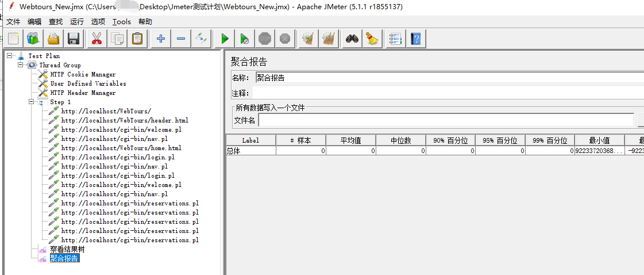This screenshot has width=644, height=275.
Task: Click the STOP sign toolbar icon
Action: [265, 39]
